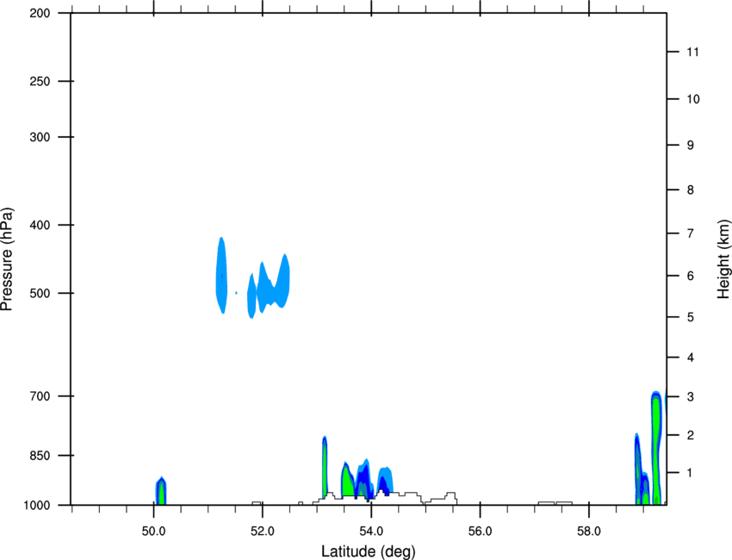Click the 250 pressure tick label

(x=40, y=81)
